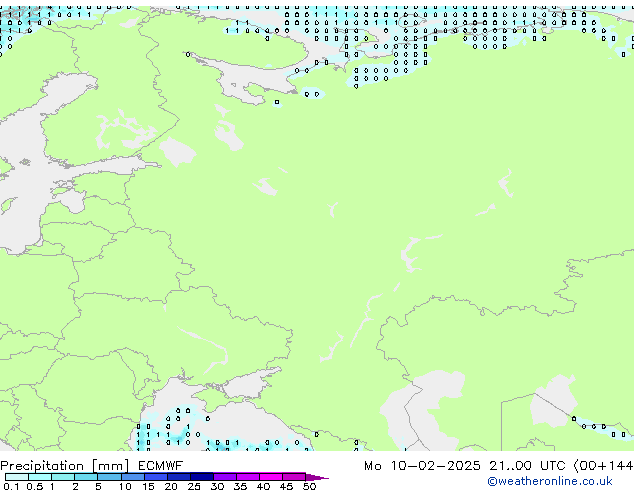Click the 'Mo' weekday label
Viewport: 634px width, 490px height.
(373, 466)
